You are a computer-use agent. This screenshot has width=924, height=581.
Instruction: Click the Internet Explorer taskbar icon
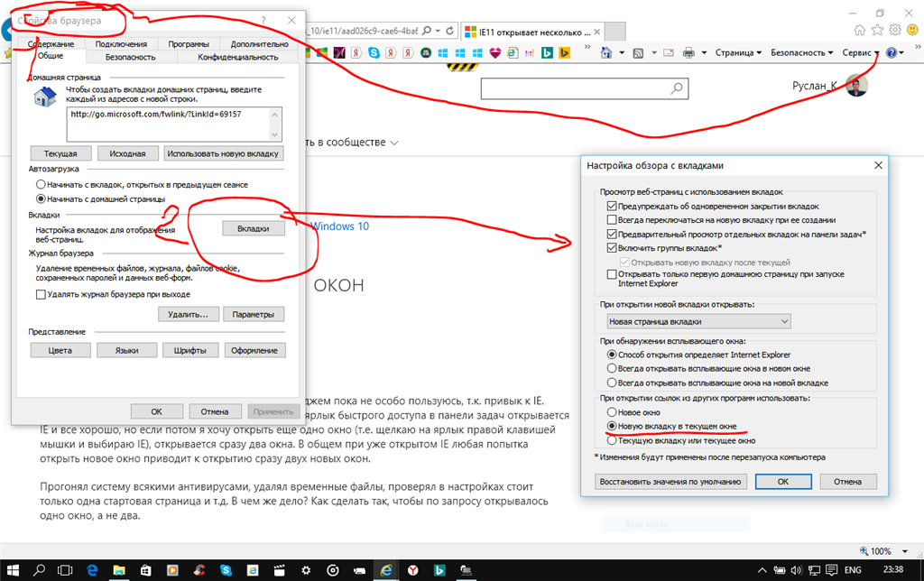pyautogui.click(x=386, y=570)
